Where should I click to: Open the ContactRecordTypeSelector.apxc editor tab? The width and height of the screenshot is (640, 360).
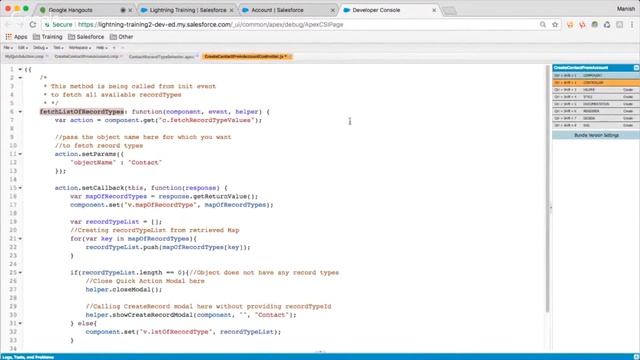(163, 56)
